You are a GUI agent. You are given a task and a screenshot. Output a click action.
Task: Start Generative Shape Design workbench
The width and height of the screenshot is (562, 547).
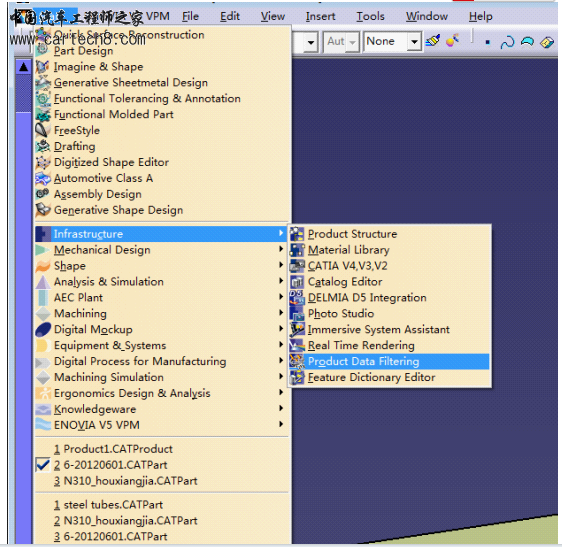161,210
